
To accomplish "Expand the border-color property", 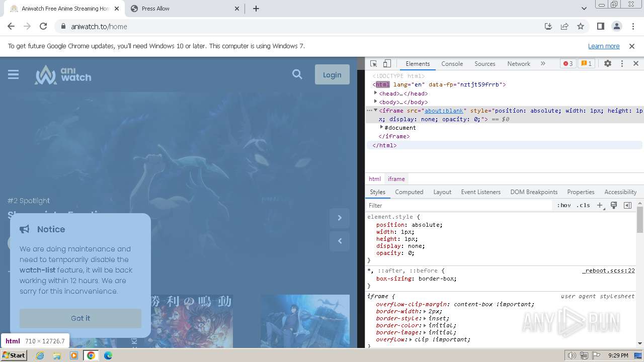I will coord(425,325).
